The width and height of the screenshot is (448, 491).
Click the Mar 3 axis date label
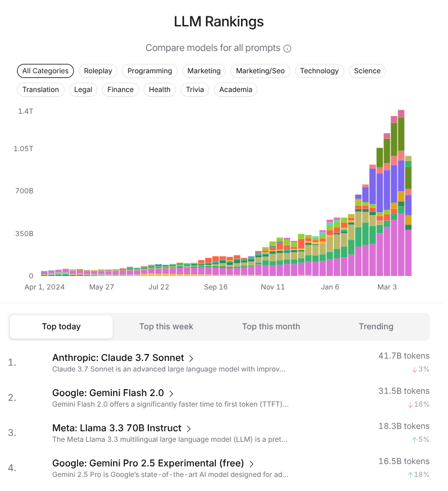(387, 287)
